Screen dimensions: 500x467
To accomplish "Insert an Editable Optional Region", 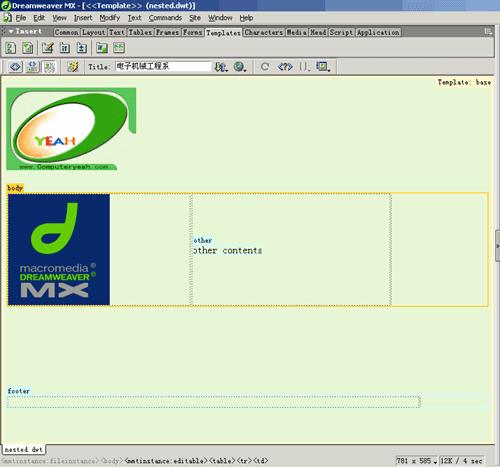I will pyautogui.click(x=102, y=48).
